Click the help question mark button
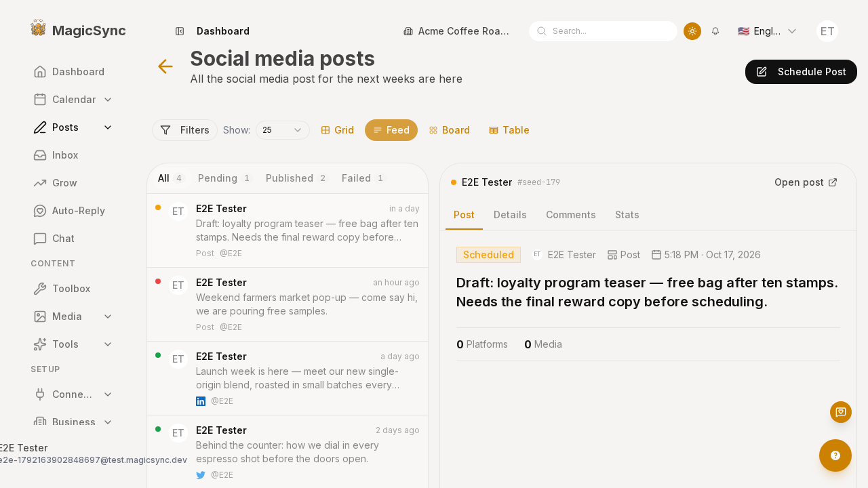868x488 pixels. click(x=835, y=455)
